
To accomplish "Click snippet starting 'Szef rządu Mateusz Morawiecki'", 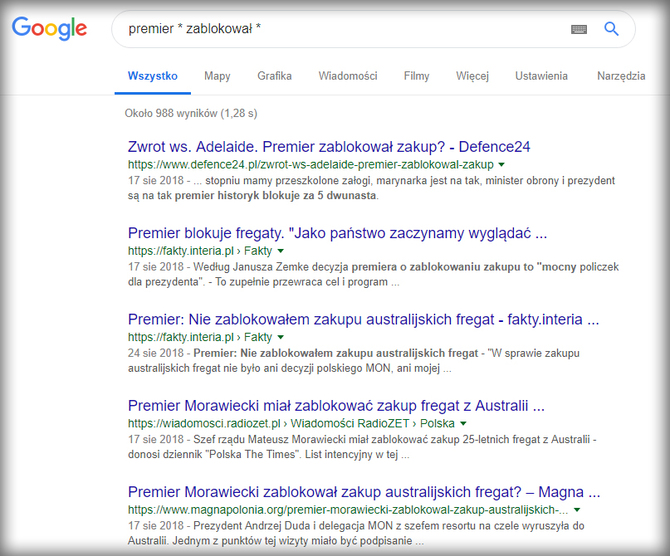I will 362,447.
